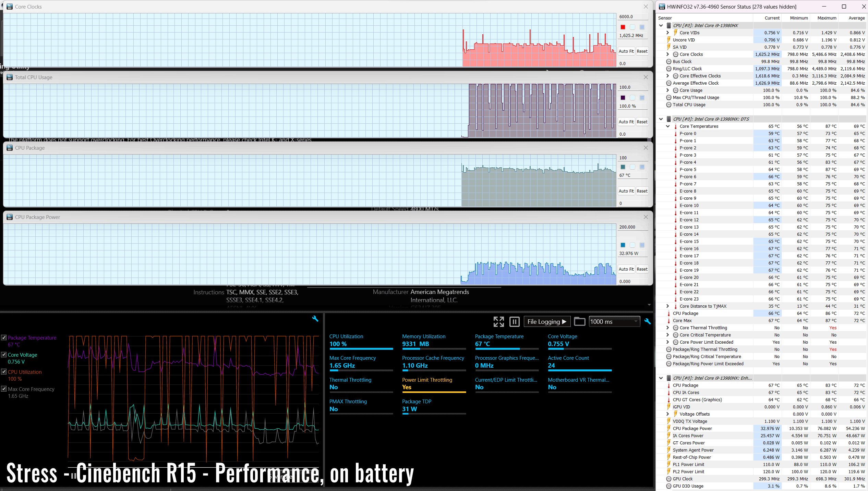The width and height of the screenshot is (868, 491).
Task: Click the thermometer icon beside CPU Package in DTS
Action: 668,313
